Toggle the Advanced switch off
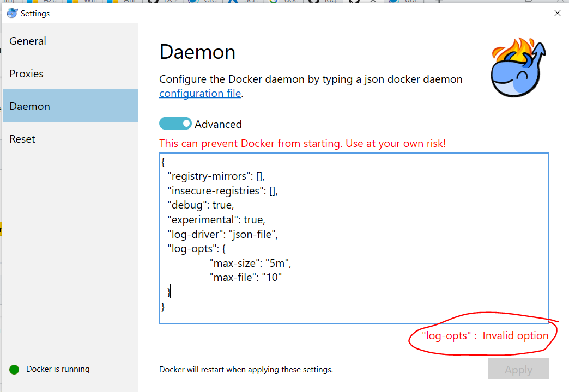The image size is (569, 392). pos(175,124)
